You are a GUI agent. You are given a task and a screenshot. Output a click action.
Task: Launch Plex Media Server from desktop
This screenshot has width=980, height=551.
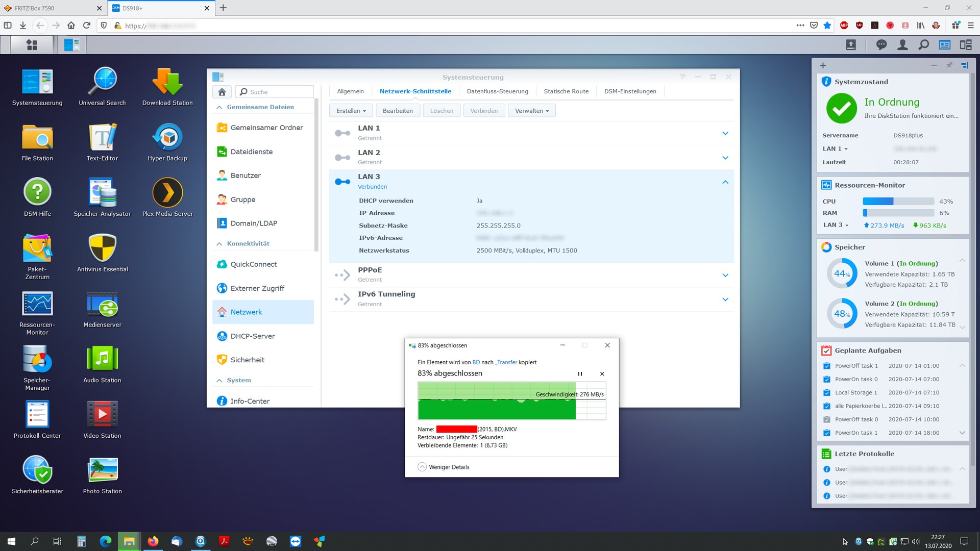167,193
